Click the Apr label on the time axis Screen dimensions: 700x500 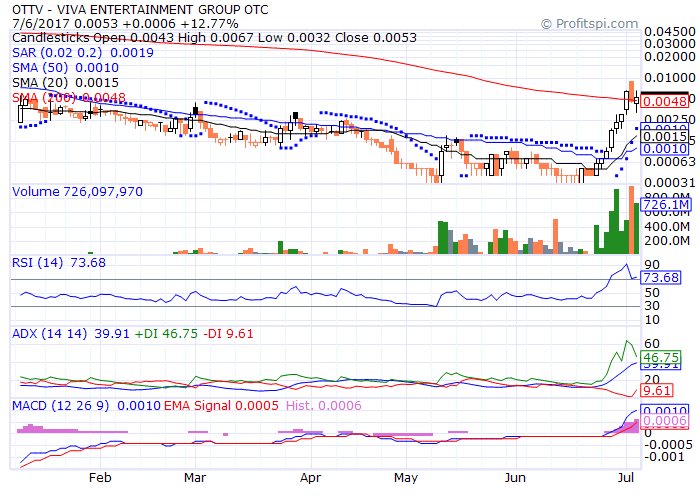(x=310, y=478)
